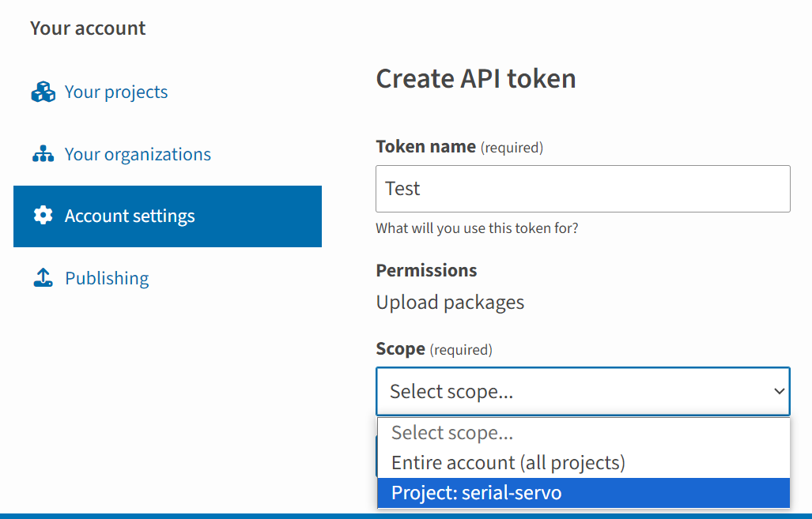Click the Create API token heading
The height and width of the screenshot is (519, 812).
click(476, 79)
